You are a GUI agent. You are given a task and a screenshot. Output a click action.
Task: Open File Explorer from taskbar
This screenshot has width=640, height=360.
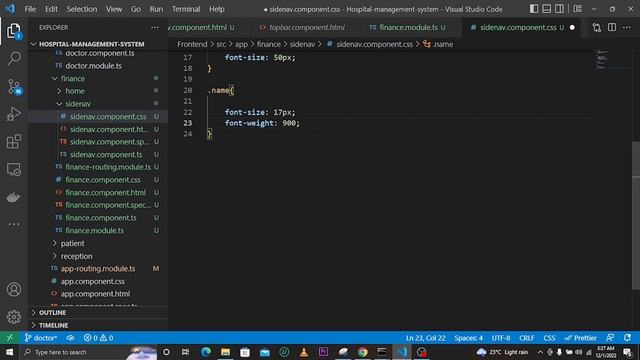(225, 352)
